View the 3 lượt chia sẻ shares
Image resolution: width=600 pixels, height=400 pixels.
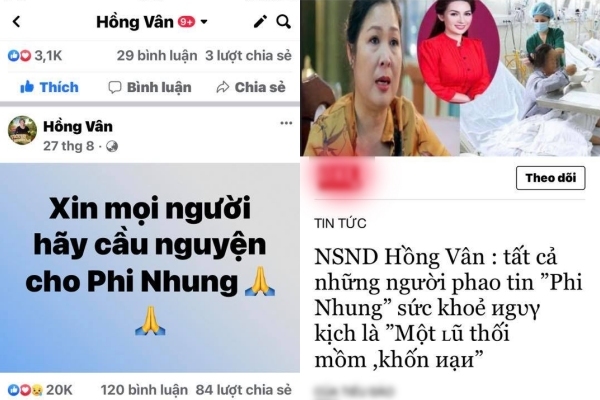point(248,56)
